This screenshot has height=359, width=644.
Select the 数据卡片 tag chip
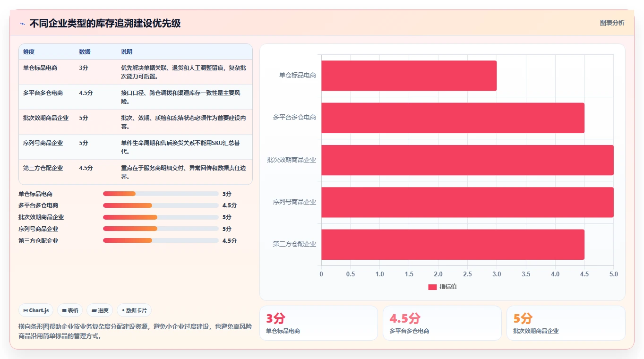click(134, 310)
